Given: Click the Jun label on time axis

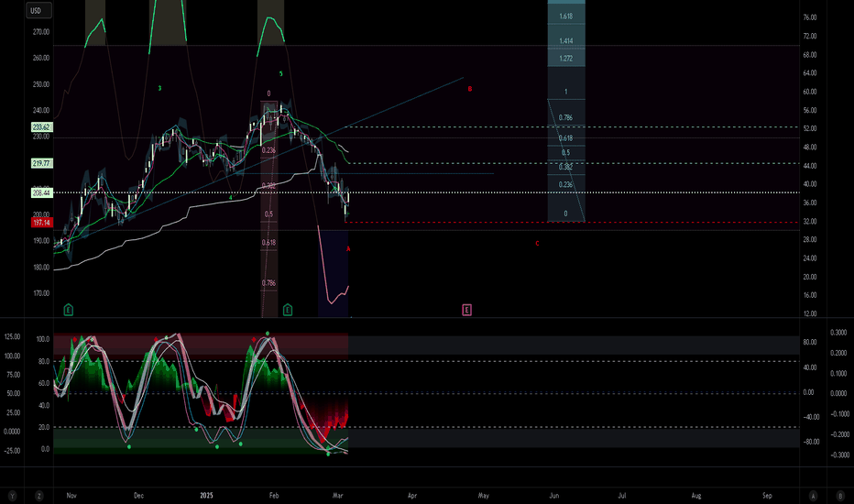Looking at the screenshot, I should [x=553, y=496].
